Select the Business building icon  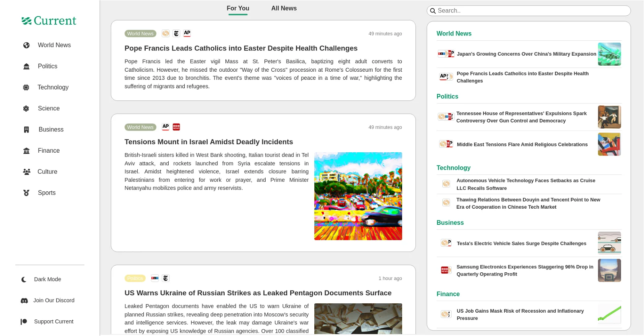[27, 130]
